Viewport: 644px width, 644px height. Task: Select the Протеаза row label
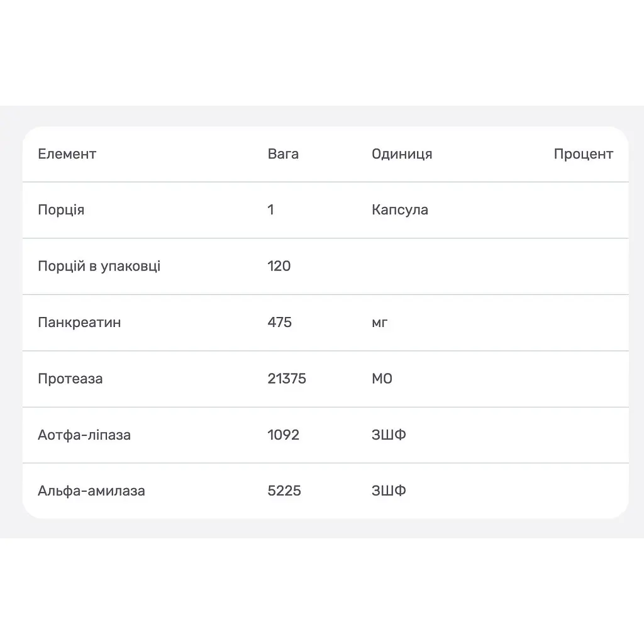coord(70,379)
